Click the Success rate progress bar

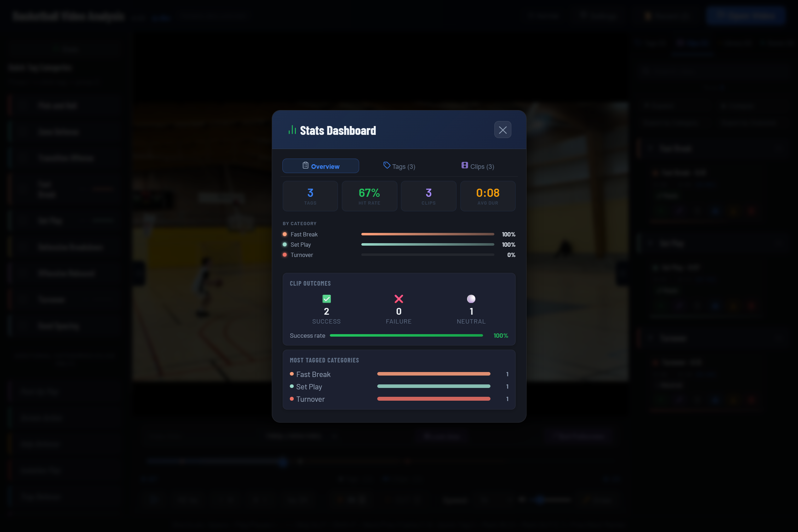pyautogui.click(x=406, y=335)
